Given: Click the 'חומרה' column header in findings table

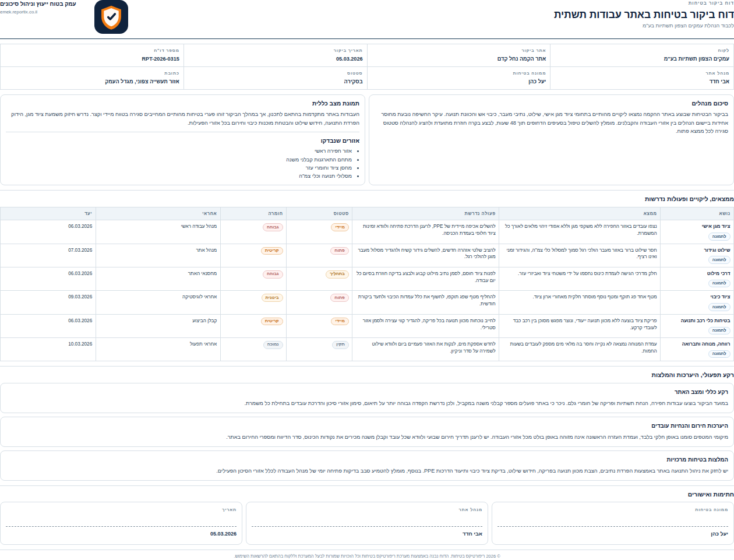Looking at the screenshot, I should coord(275,214).
